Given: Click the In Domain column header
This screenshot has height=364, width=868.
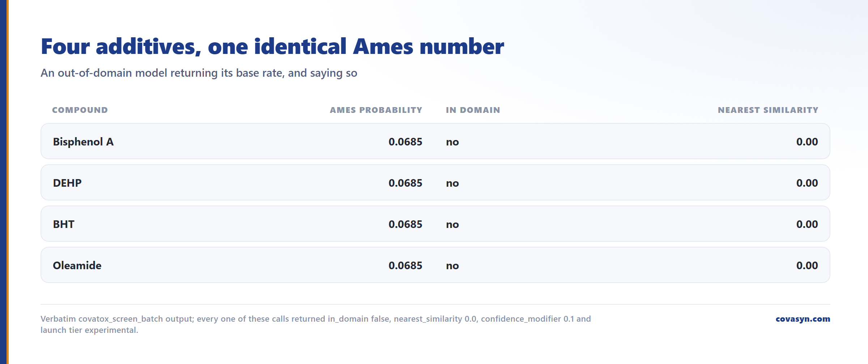Looking at the screenshot, I should 473,110.
